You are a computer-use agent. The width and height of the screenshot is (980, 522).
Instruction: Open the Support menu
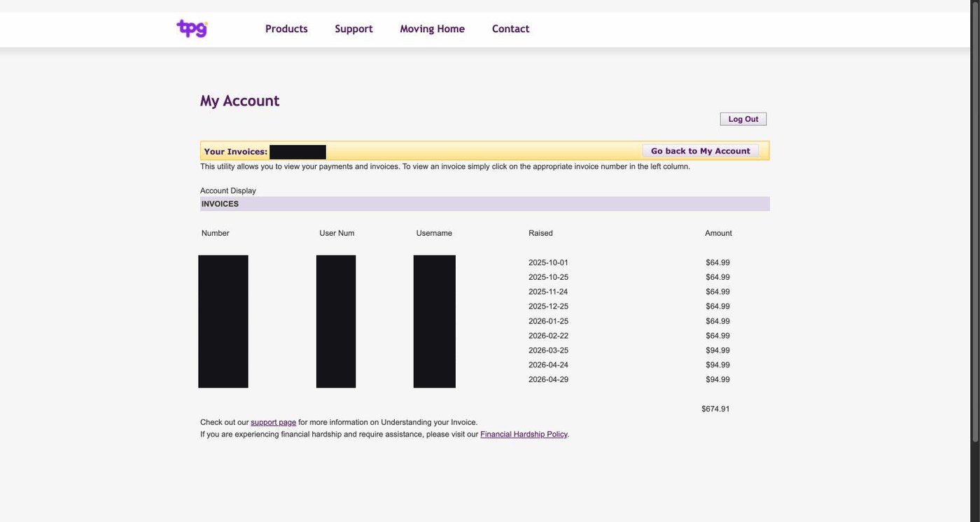click(x=353, y=29)
